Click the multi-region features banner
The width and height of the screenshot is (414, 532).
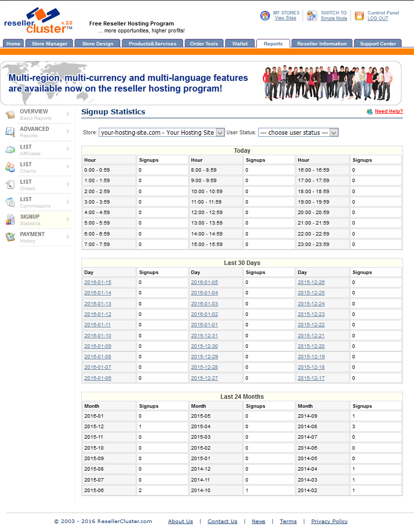(201, 83)
